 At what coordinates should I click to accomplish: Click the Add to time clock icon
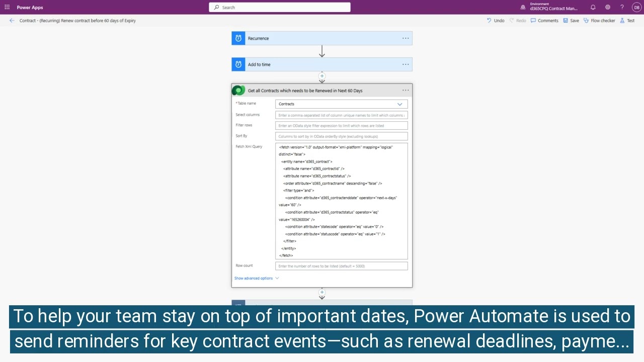(238, 64)
